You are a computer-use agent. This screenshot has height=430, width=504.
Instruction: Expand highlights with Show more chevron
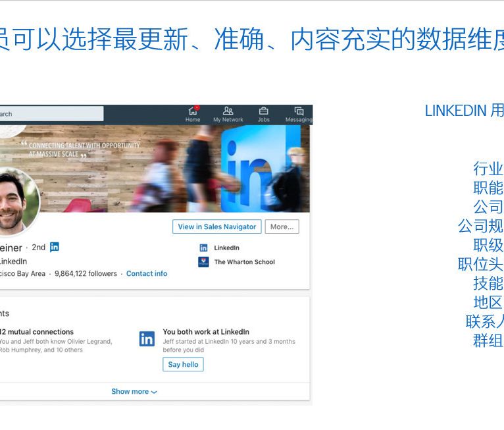click(134, 392)
